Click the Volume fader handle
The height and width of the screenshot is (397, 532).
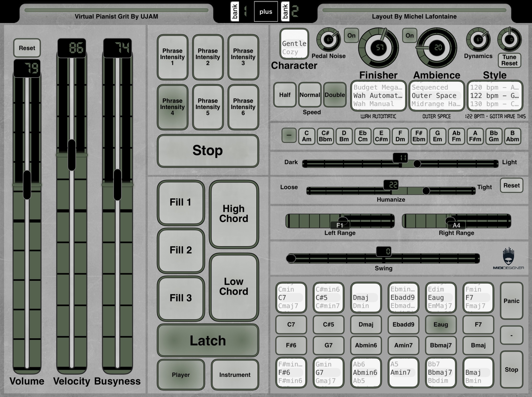pos(27,185)
